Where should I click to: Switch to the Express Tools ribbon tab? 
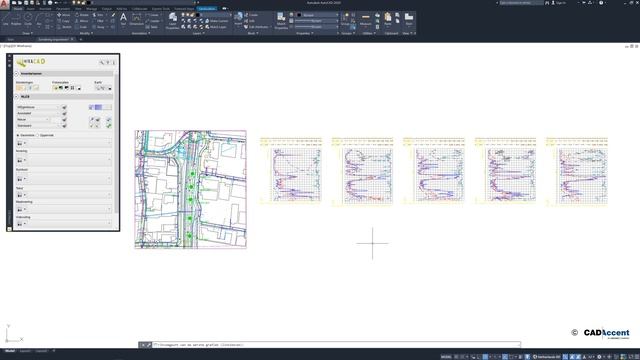(161, 9)
